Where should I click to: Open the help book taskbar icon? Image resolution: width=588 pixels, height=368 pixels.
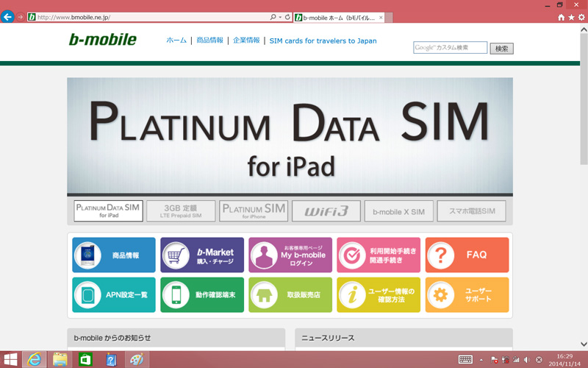111,359
